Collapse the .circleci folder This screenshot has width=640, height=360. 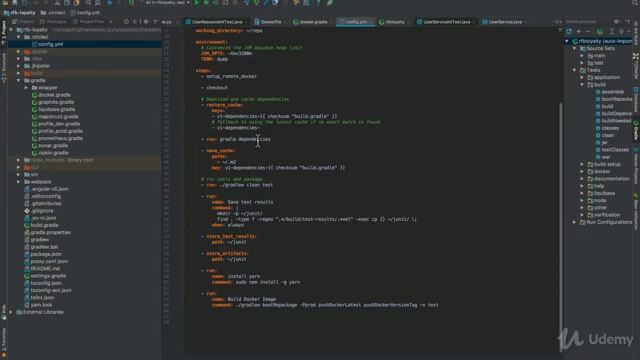(19, 37)
